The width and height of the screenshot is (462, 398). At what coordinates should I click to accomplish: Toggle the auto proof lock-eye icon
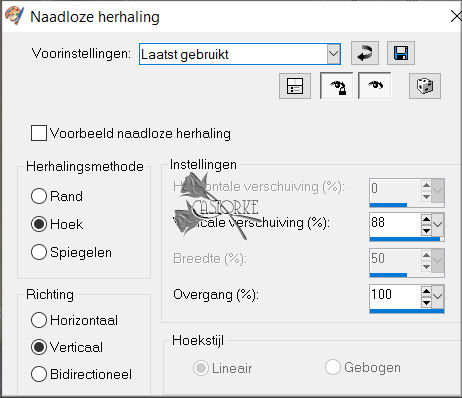[337, 86]
